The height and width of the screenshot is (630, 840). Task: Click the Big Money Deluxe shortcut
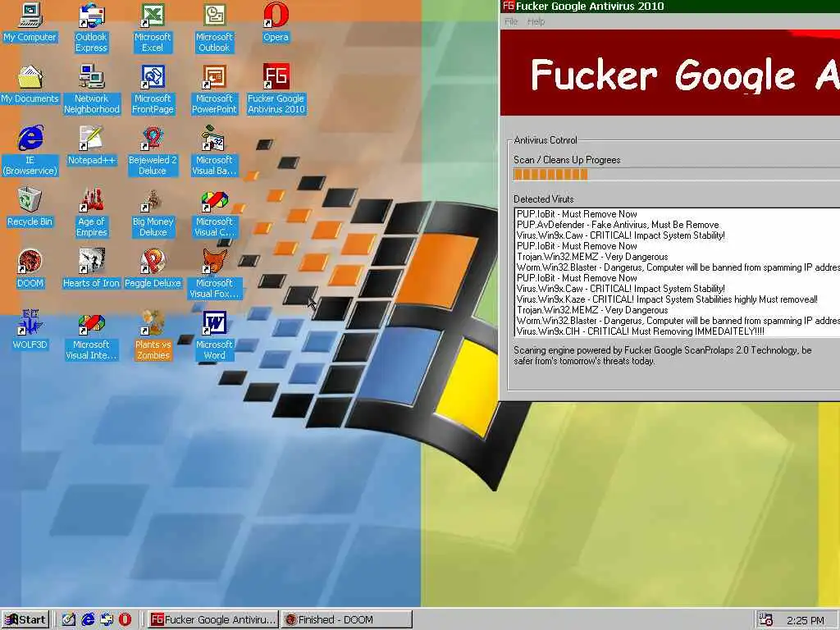click(153, 212)
